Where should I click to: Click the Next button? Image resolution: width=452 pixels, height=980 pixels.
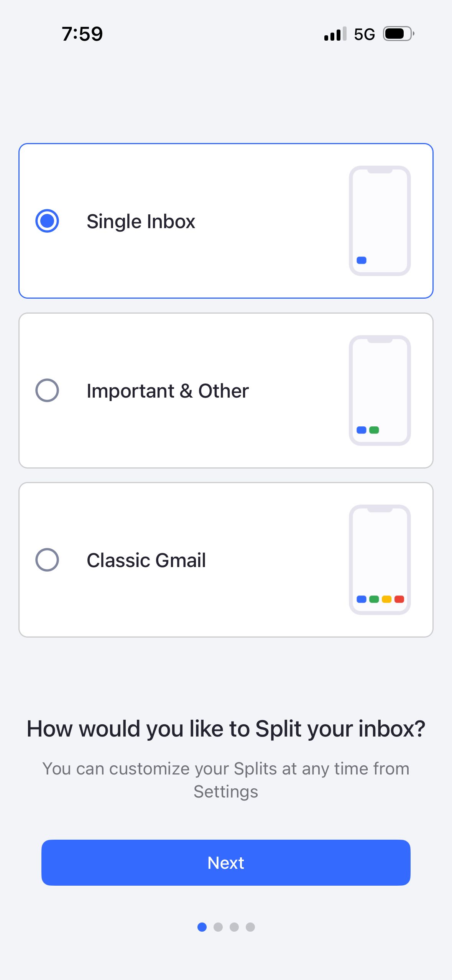[x=226, y=863]
